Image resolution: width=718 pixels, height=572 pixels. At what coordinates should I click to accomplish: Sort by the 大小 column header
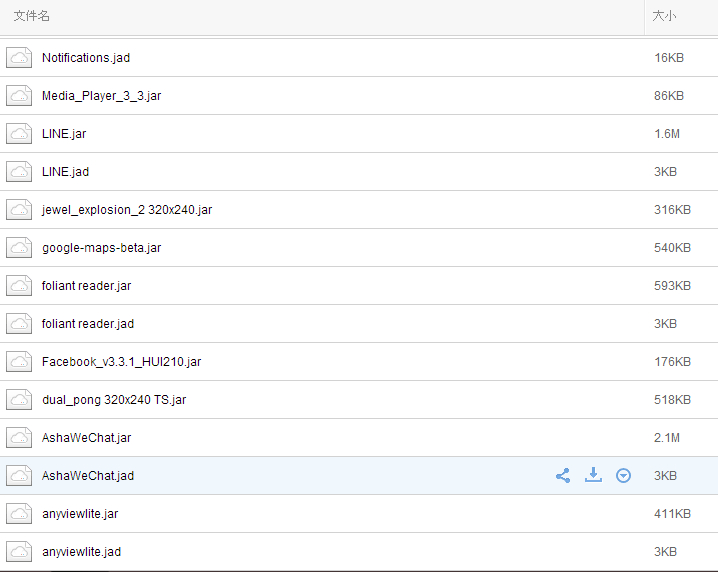664,16
